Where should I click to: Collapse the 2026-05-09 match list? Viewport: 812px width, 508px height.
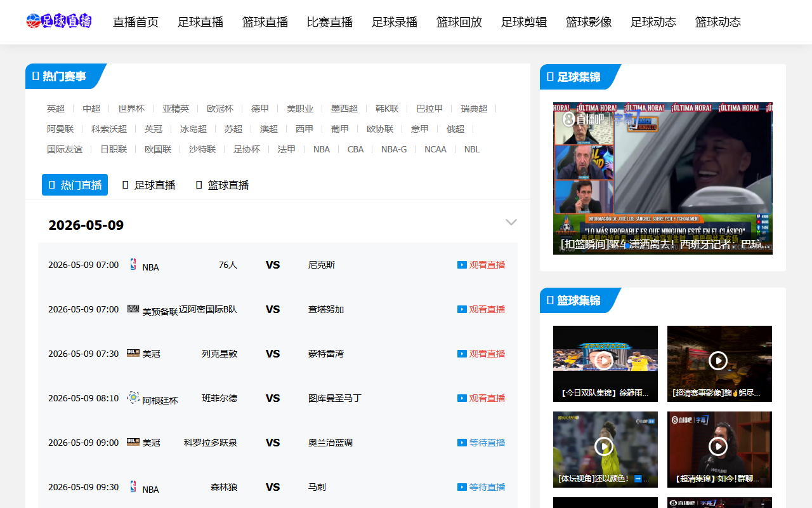pyautogui.click(x=511, y=222)
